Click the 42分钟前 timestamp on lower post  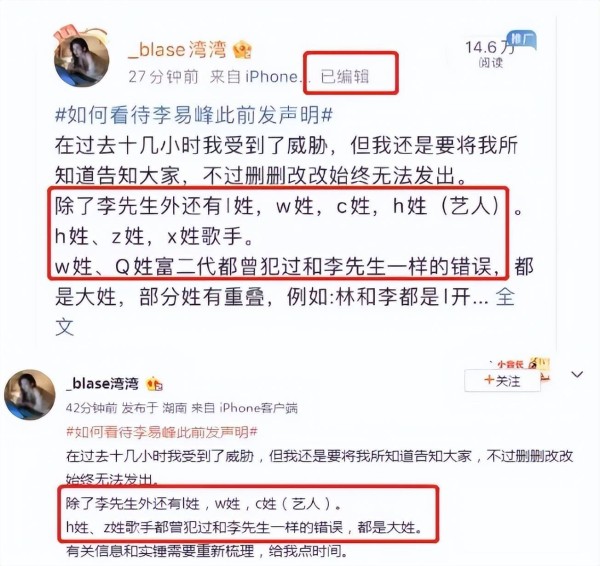[x=91, y=408]
